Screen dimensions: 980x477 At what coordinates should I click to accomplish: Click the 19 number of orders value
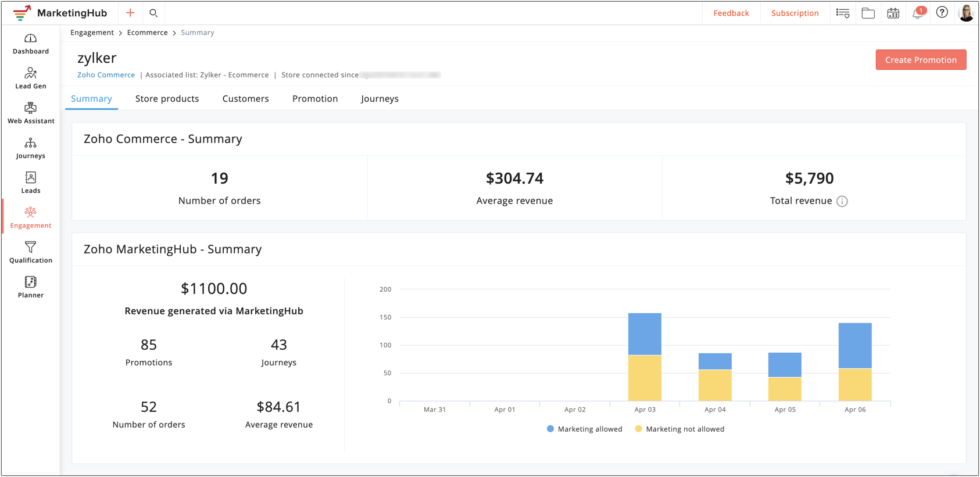[219, 178]
